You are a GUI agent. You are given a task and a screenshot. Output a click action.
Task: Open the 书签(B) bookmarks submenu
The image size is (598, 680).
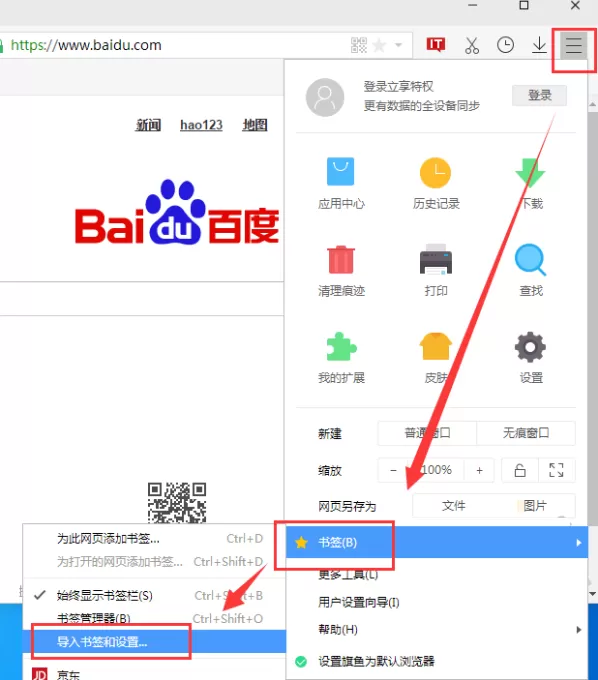point(437,542)
